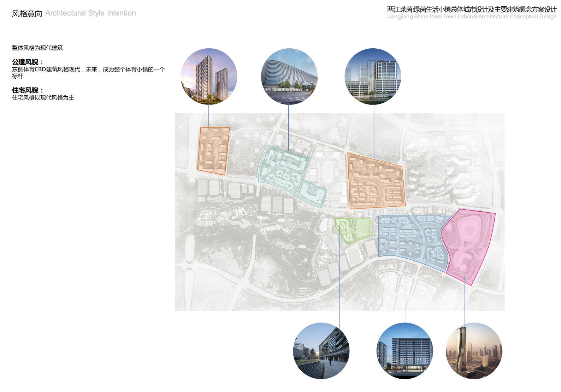Select the white slab apartment circular image
561x392 pixels.
[x=404, y=351]
